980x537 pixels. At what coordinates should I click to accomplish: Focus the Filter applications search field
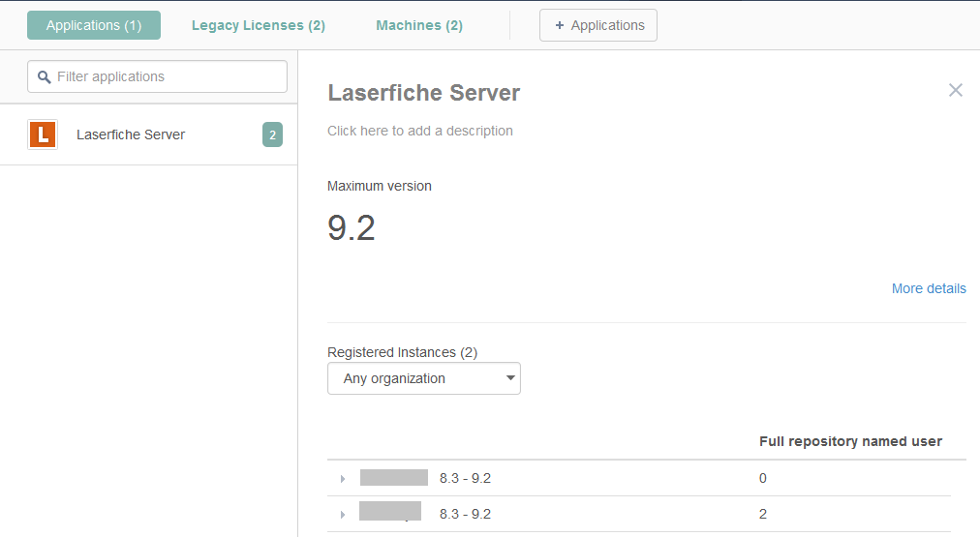tap(158, 76)
